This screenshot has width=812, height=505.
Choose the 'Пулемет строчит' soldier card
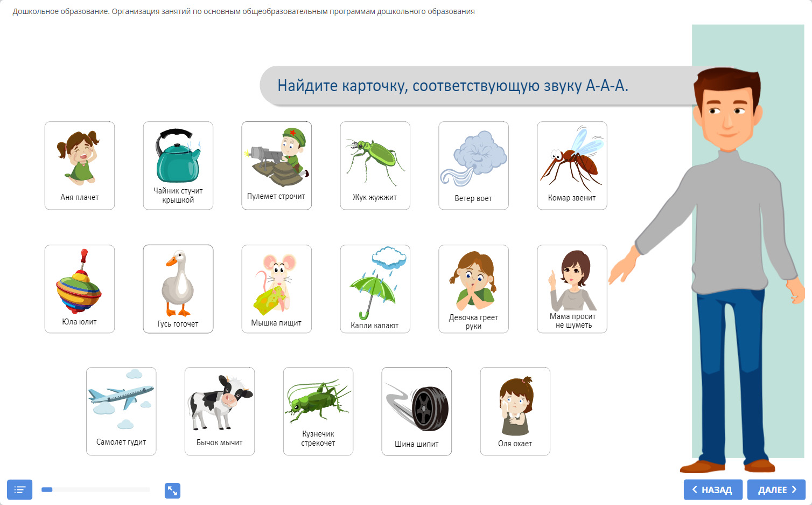pyautogui.click(x=277, y=165)
